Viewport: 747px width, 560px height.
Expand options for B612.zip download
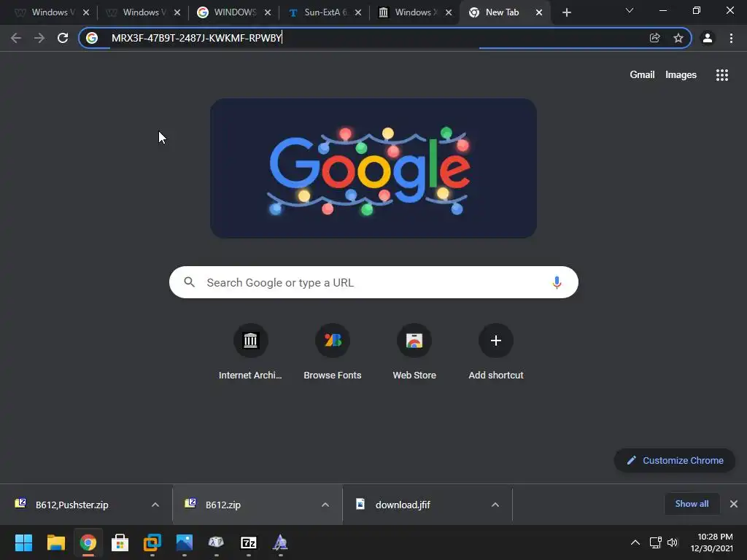(x=325, y=505)
